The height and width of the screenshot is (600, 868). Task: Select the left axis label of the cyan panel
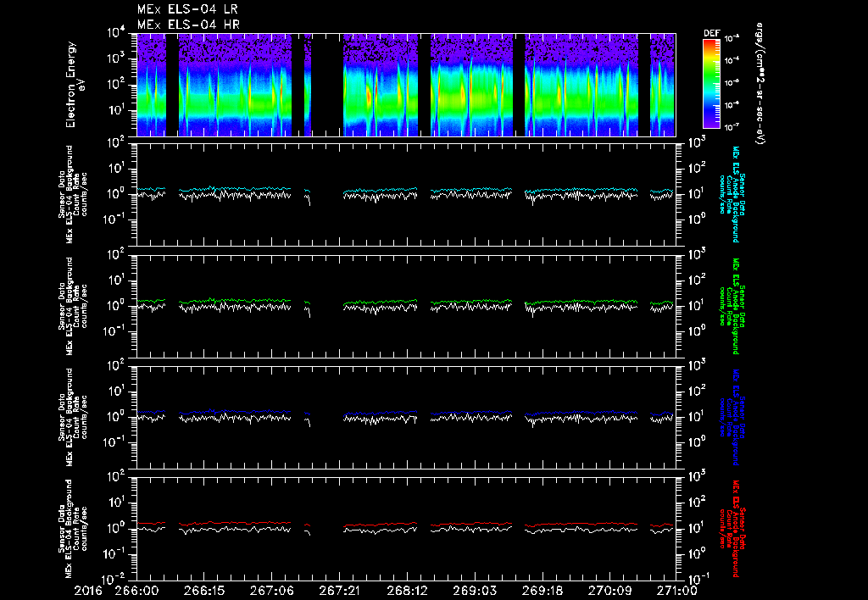pos(73,194)
